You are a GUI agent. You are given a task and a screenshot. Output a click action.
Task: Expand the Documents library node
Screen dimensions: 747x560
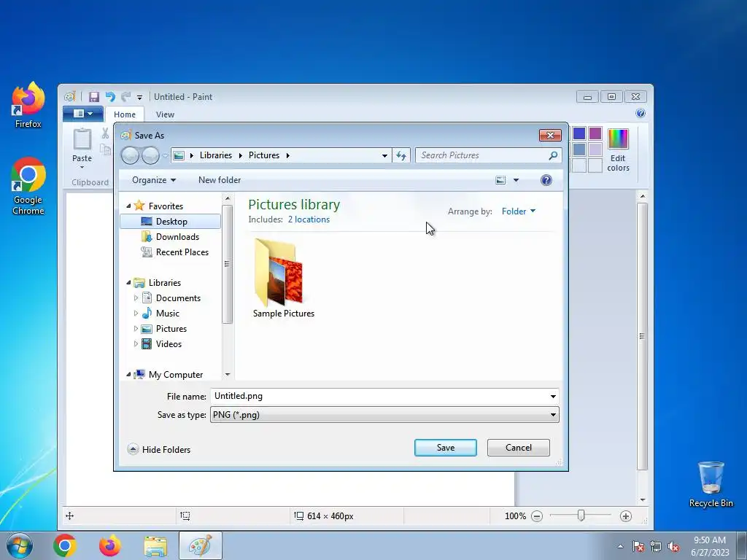click(136, 298)
